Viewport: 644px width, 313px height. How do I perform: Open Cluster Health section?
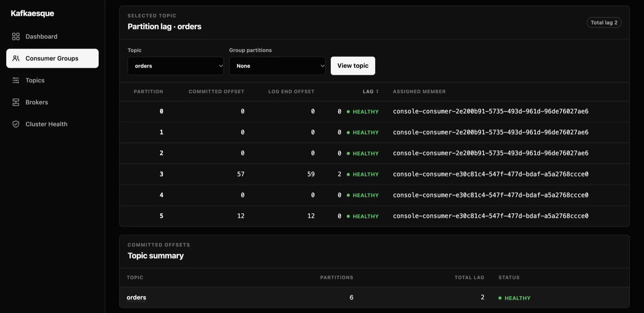tap(52, 124)
